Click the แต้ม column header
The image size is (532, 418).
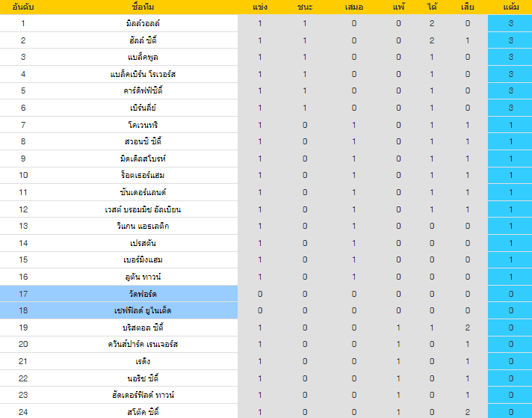point(511,7)
